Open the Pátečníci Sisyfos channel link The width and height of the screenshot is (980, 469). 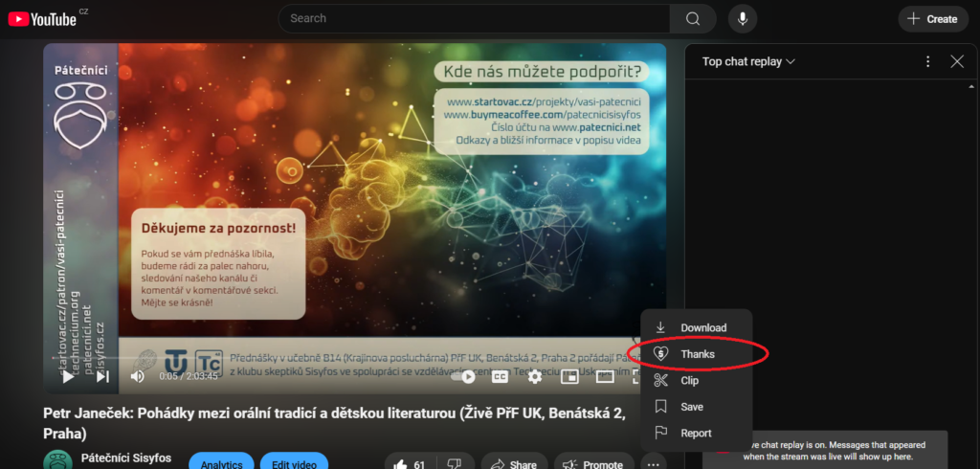pos(128,458)
